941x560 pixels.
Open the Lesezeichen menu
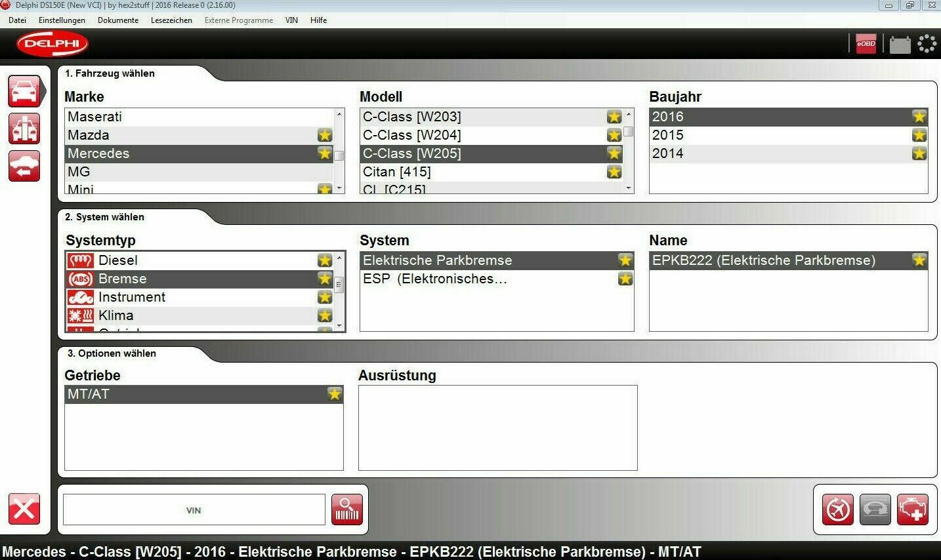pos(171,20)
